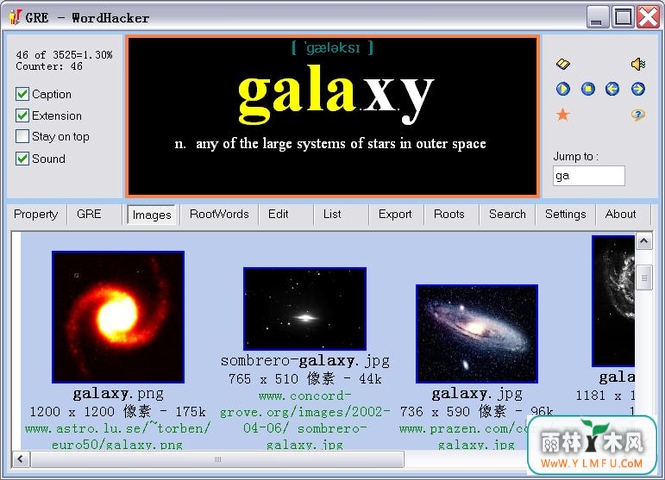Go to the Export tab
The width and height of the screenshot is (665, 480).
click(x=395, y=214)
